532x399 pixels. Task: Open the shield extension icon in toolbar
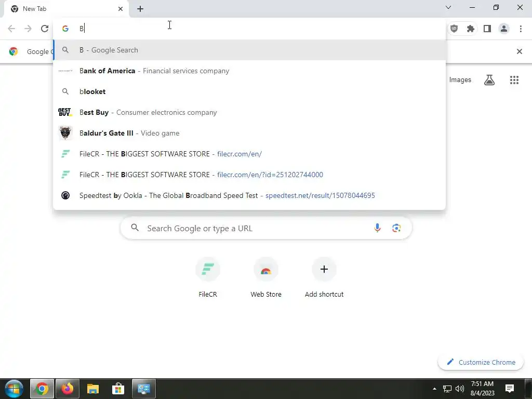pyautogui.click(x=454, y=29)
